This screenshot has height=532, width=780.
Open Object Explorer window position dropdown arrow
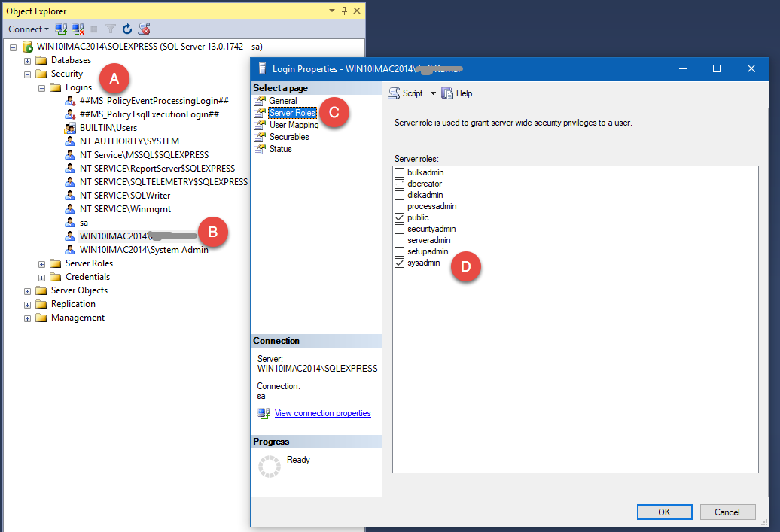click(x=332, y=11)
